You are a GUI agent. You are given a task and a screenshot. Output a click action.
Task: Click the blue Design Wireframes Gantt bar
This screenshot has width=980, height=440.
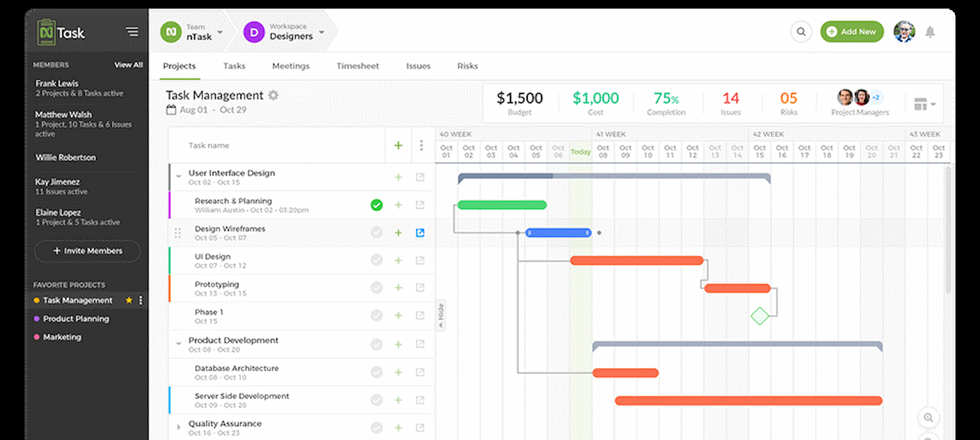[x=558, y=233]
